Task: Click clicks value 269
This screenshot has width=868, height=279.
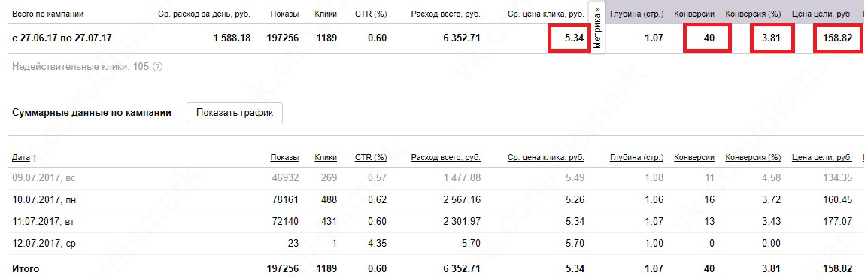Action: coord(329,178)
